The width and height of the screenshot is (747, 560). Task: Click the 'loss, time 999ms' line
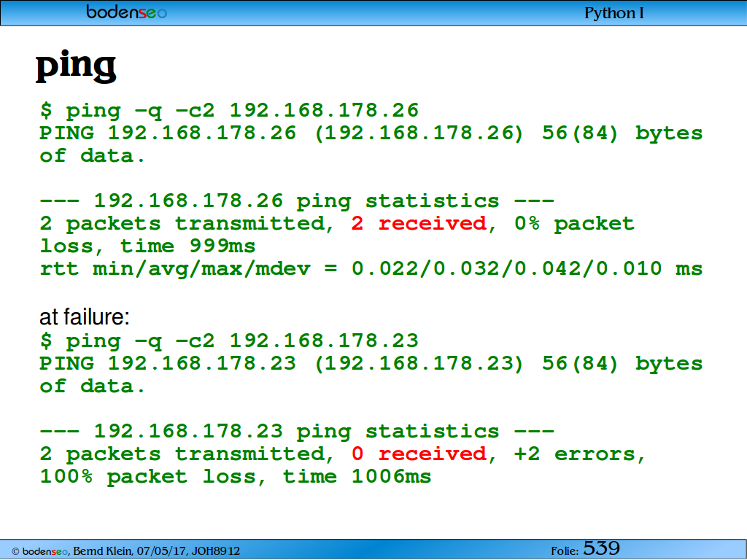tap(147, 246)
